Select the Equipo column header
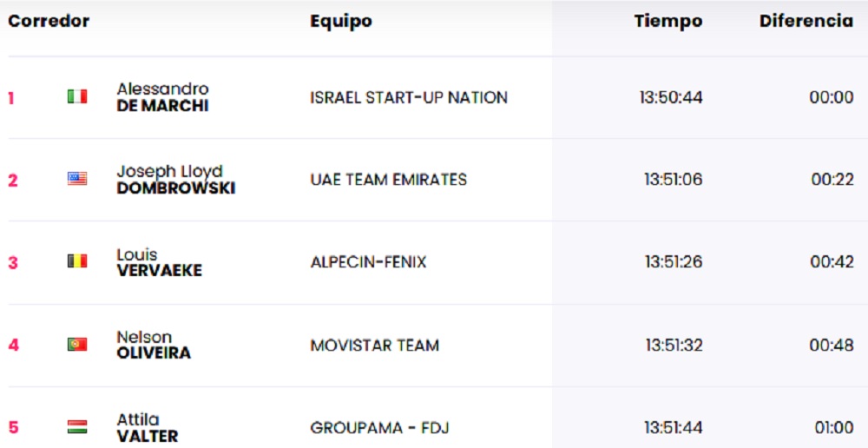This screenshot has width=868, height=448. (x=341, y=22)
